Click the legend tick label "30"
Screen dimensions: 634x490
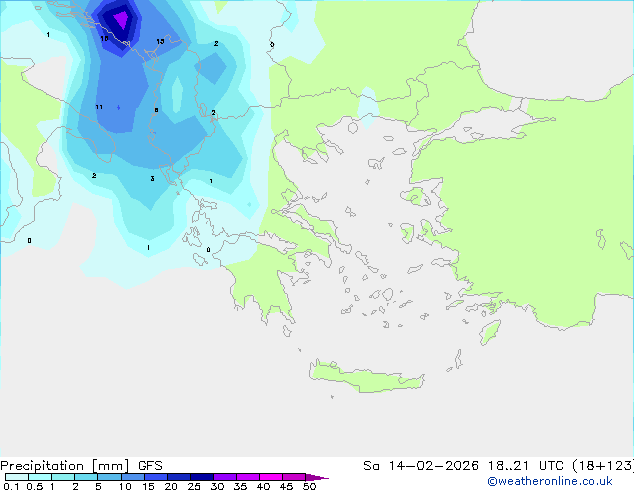[x=217, y=486]
